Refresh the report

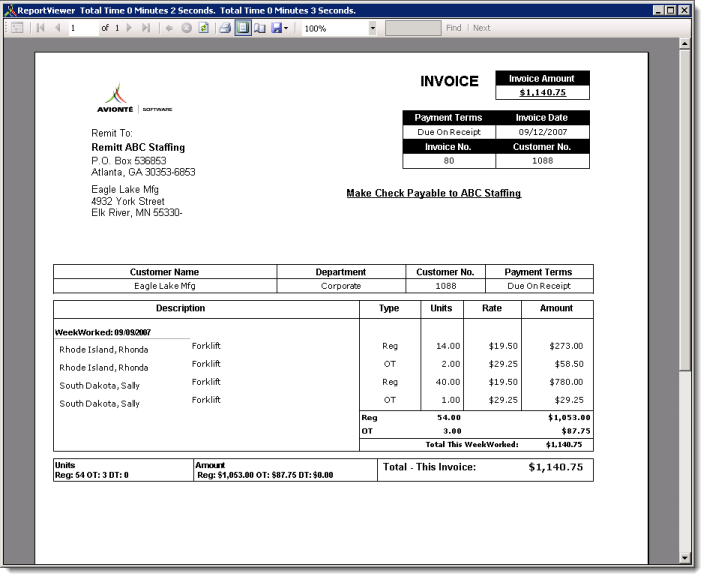(x=204, y=28)
